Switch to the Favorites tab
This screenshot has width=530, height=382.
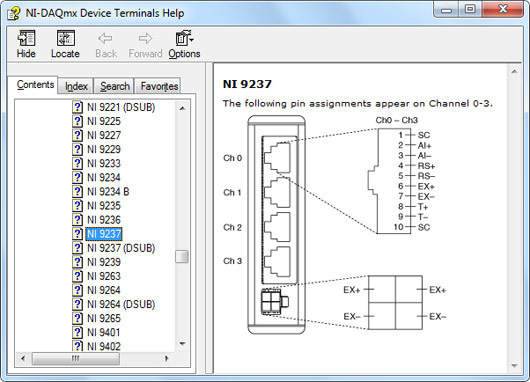[x=159, y=86]
